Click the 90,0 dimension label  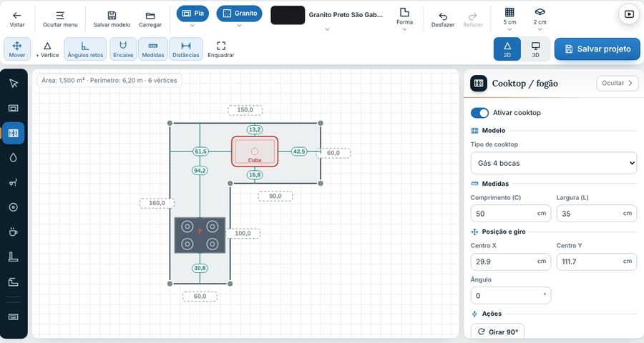pos(275,196)
